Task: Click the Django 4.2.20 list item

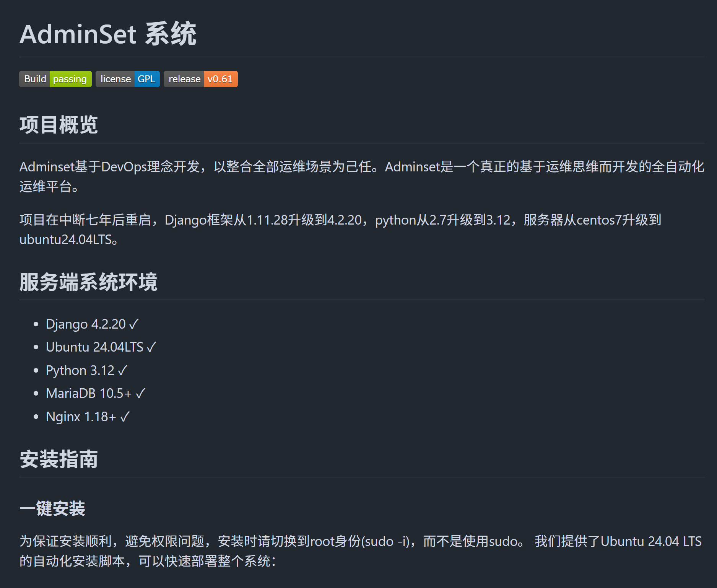Action: pyautogui.click(x=92, y=324)
